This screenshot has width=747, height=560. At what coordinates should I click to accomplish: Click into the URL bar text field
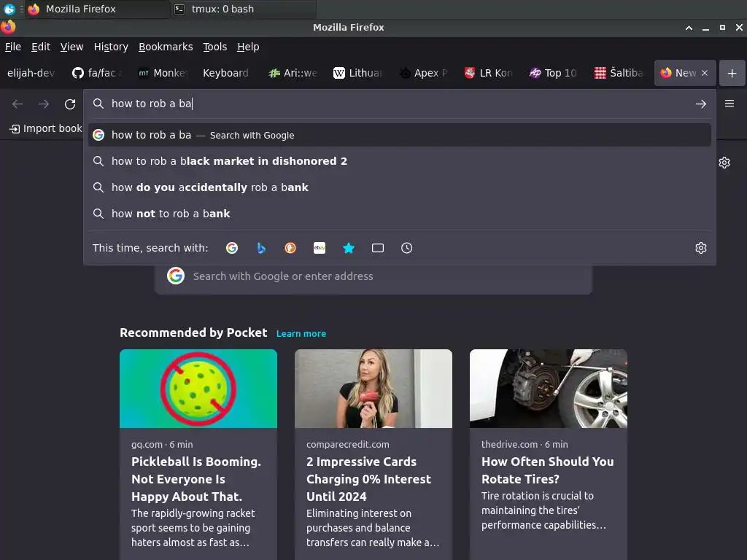pos(399,104)
